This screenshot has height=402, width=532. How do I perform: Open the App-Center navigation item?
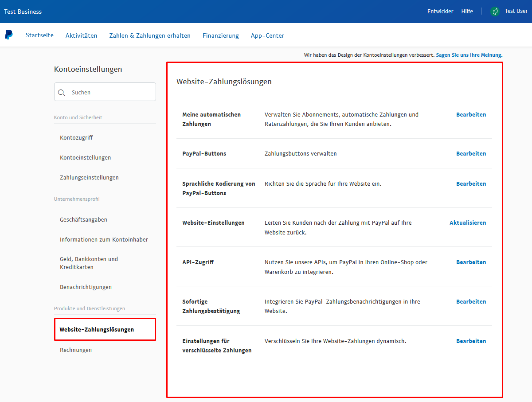tap(268, 35)
